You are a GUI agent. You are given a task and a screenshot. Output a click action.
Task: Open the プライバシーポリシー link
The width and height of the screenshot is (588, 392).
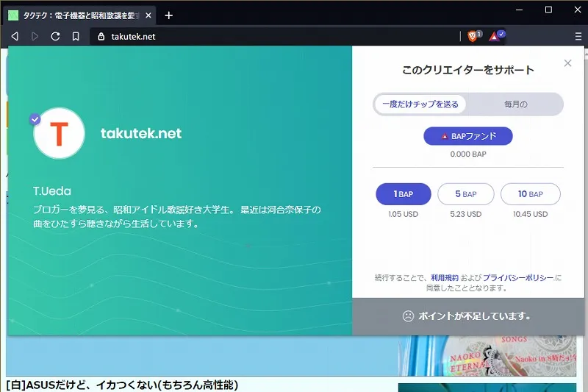[x=518, y=277]
